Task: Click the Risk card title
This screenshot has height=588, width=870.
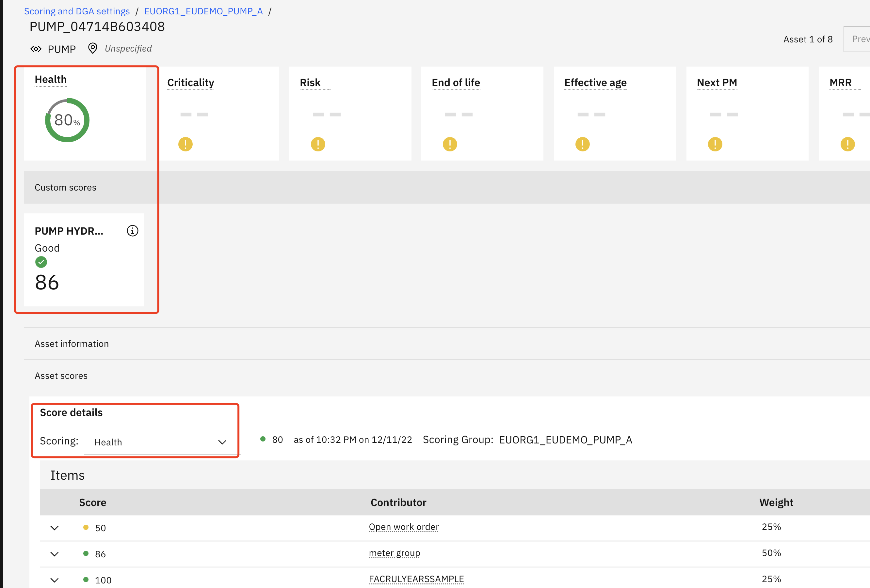Action: pos(310,83)
